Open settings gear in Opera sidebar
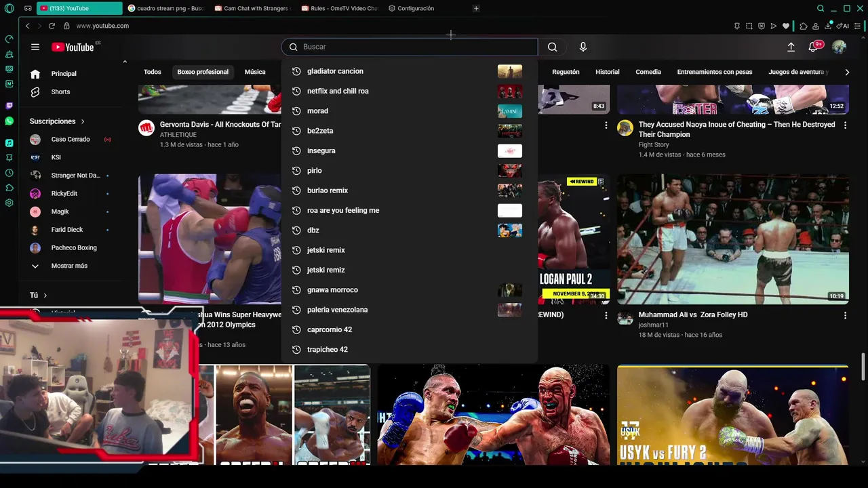Screen dimensions: 868x488 point(9,203)
